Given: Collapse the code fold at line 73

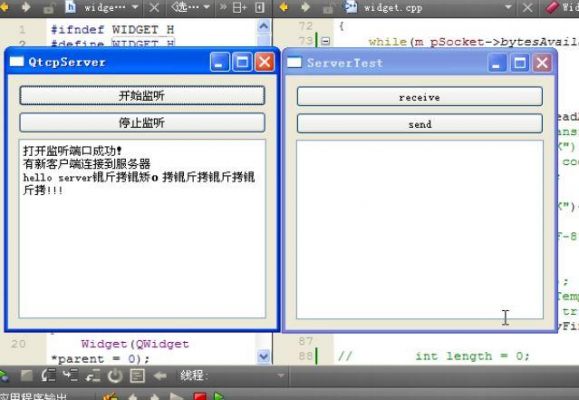Looking at the screenshot, I should pyautogui.click(x=325, y=41).
